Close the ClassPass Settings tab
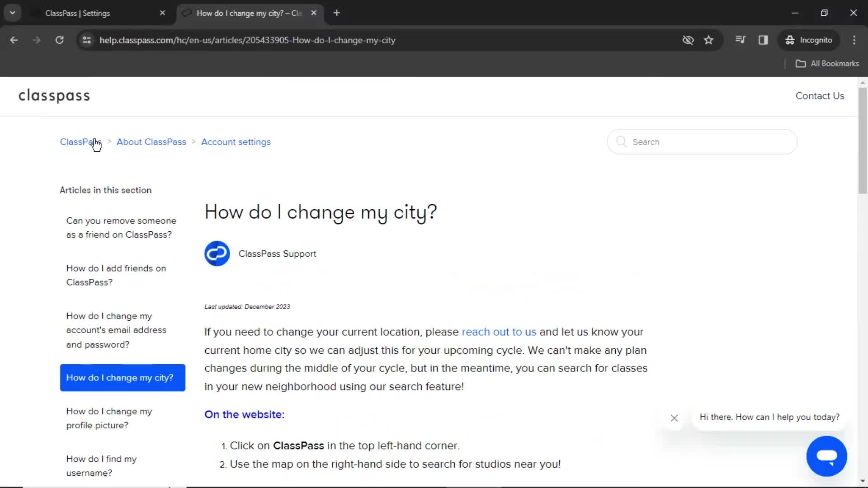 162,13
